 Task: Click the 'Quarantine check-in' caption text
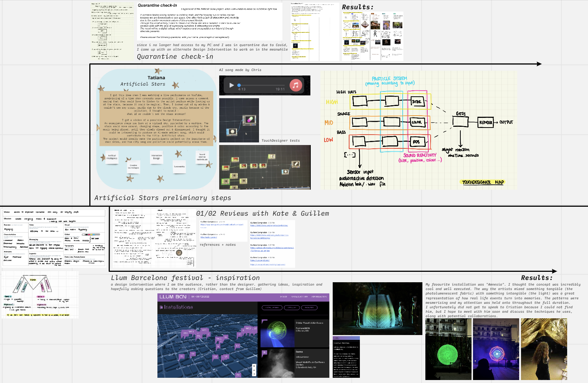coord(175,57)
